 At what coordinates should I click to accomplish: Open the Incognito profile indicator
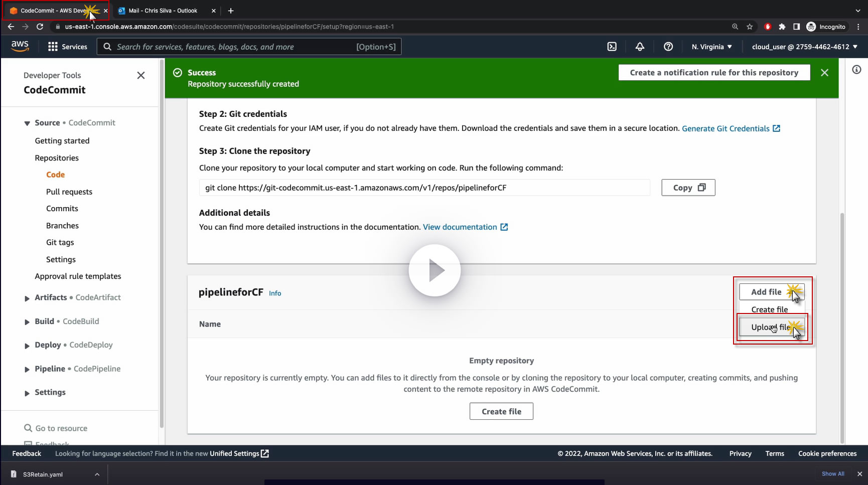pos(826,27)
